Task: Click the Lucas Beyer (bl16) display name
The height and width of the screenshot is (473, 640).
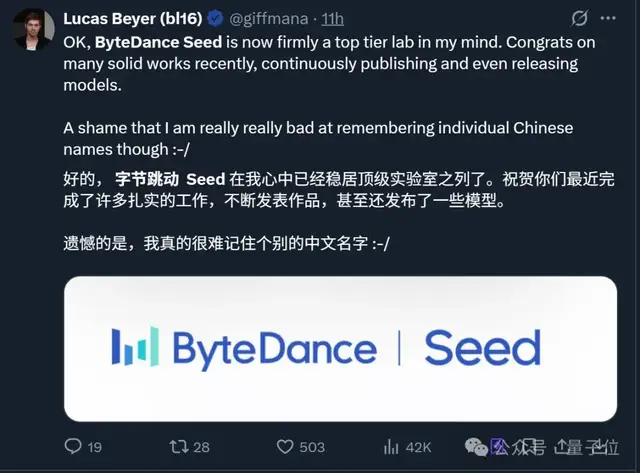Action: pos(133,19)
